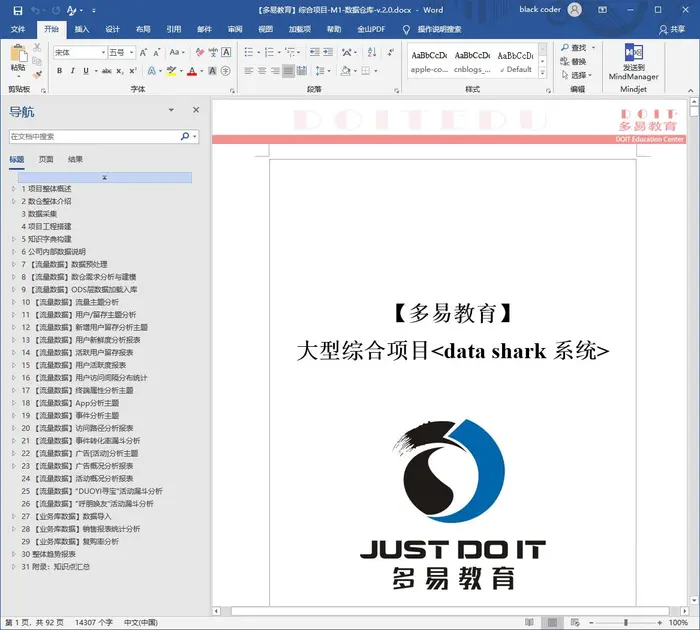Toggle character shading gray A icon
The height and width of the screenshot is (630, 700).
click(x=212, y=71)
